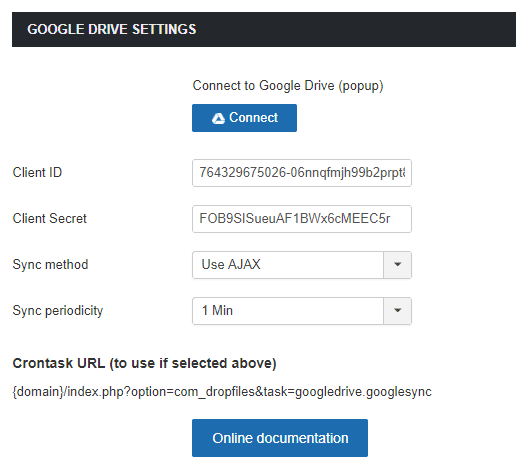Click the 'Sync method' label
516x470 pixels.
tap(50, 265)
